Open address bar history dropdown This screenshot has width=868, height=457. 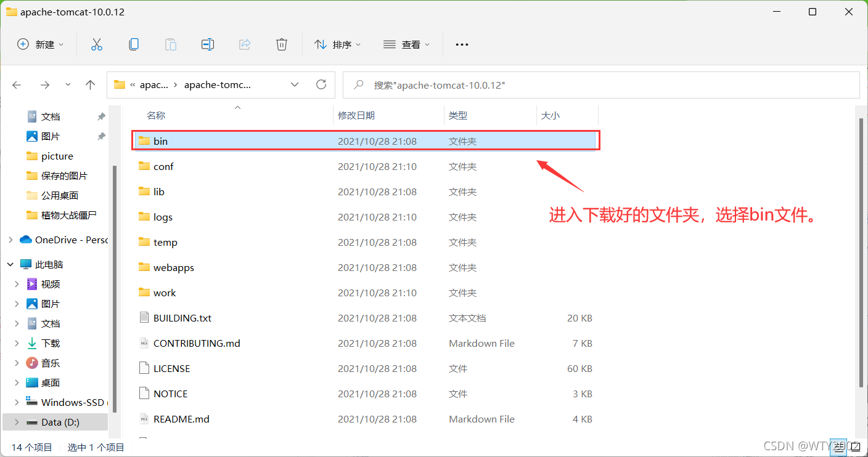click(x=295, y=84)
